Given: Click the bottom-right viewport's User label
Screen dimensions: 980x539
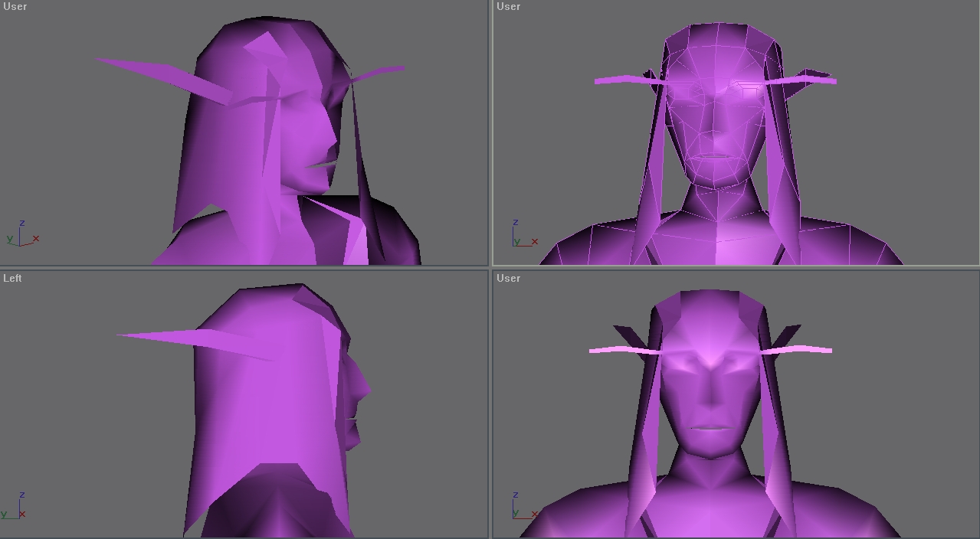Looking at the screenshot, I should pyautogui.click(x=508, y=278).
